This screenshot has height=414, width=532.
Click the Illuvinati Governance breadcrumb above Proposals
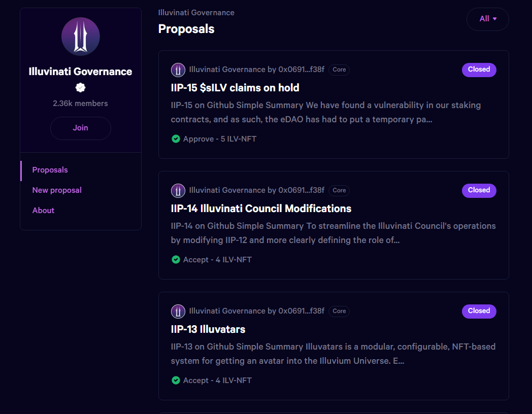tap(196, 13)
